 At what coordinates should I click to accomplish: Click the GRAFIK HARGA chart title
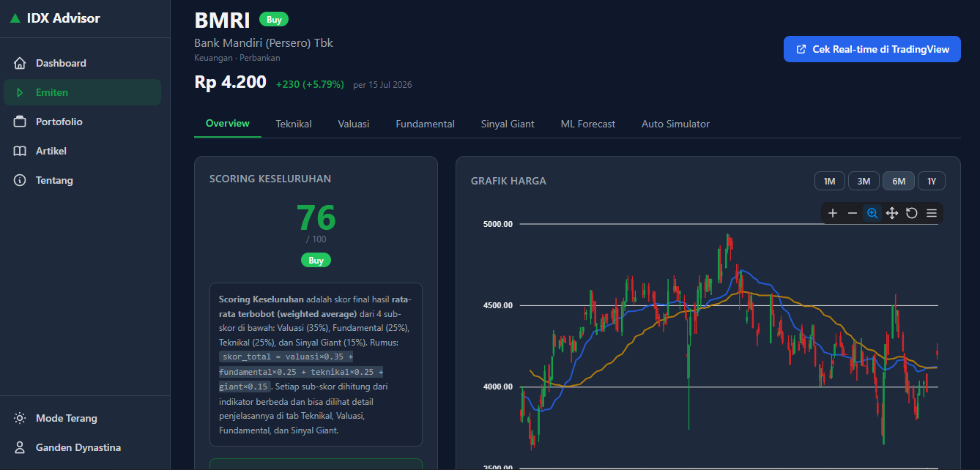pyautogui.click(x=508, y=181)
